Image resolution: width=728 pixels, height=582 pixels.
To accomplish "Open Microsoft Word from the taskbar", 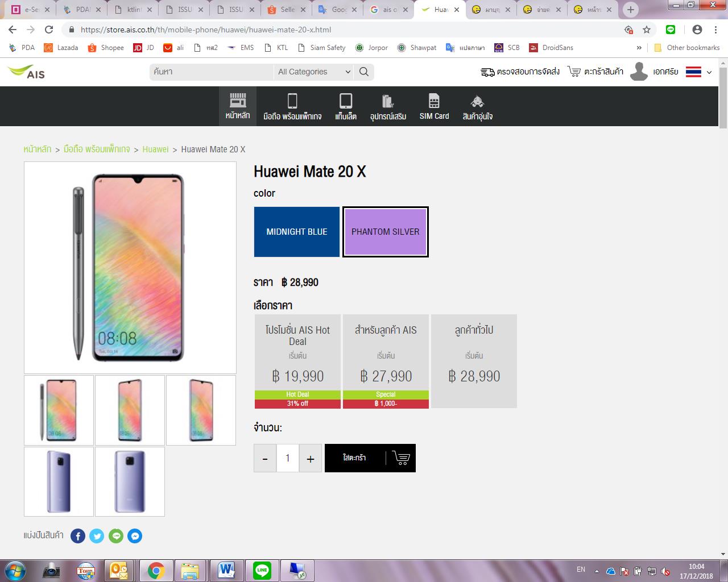I will tap(226, 571).
